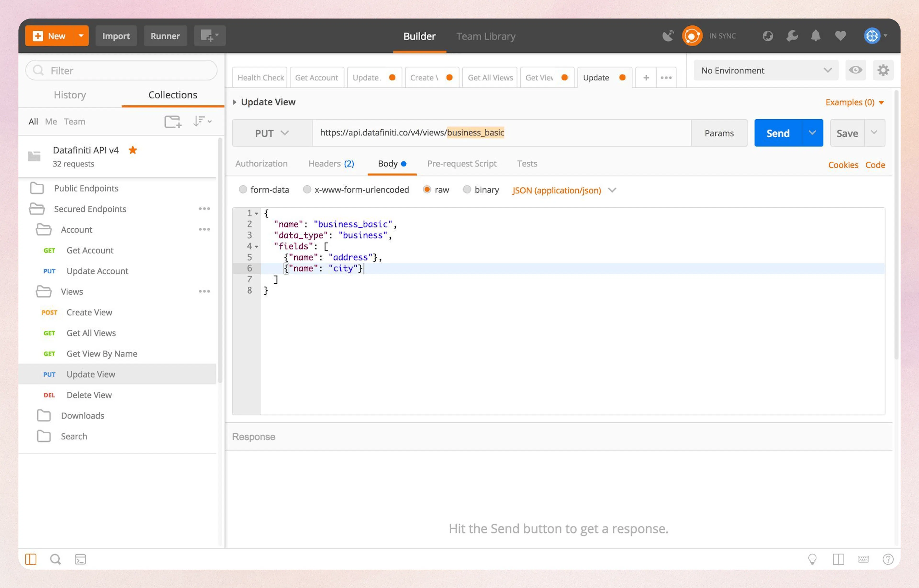919x588 pixels.
Task: Check sync status via orbit icon
Action: pyautogui.click(x=692, y=35)
